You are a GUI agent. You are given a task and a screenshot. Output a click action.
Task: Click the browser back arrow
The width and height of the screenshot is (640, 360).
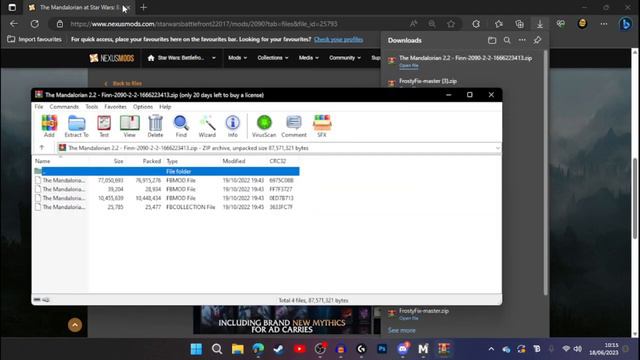click(x=14, y=24)
